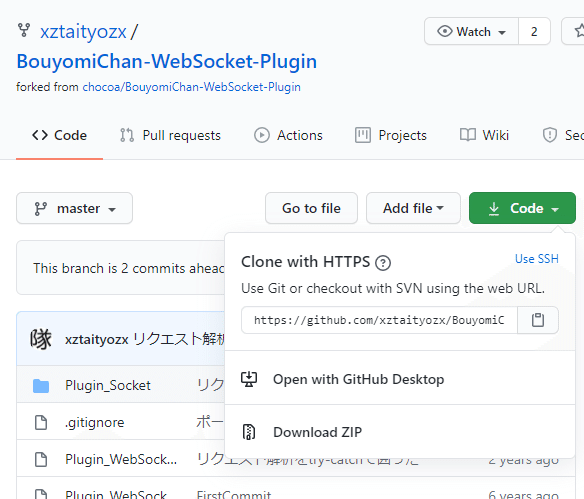
Task: Click the xztaityozx avatar in the commit row
Action: [41, 339]
